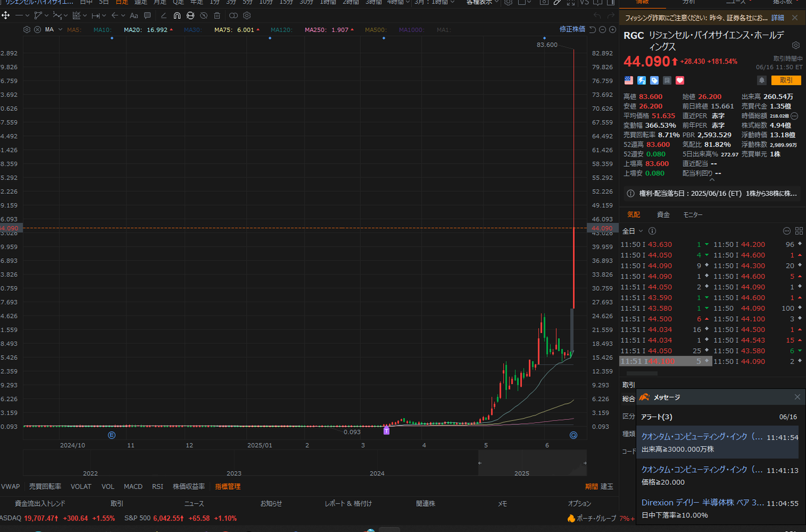This screenshot has width=806, height=532.
Task: Select the MACD indicator tab
Action: [x=133, y=486]
